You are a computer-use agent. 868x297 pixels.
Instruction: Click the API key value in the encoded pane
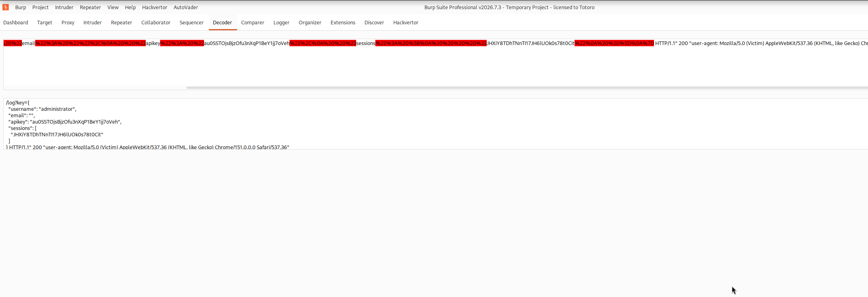[247, 43]
